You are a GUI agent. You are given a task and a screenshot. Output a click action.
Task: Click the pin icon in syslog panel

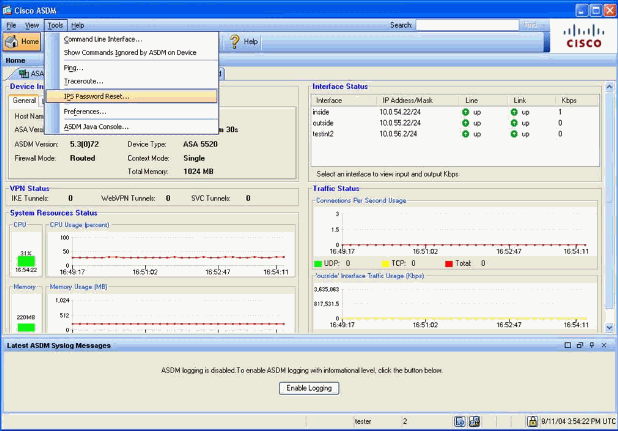(593, 345)
